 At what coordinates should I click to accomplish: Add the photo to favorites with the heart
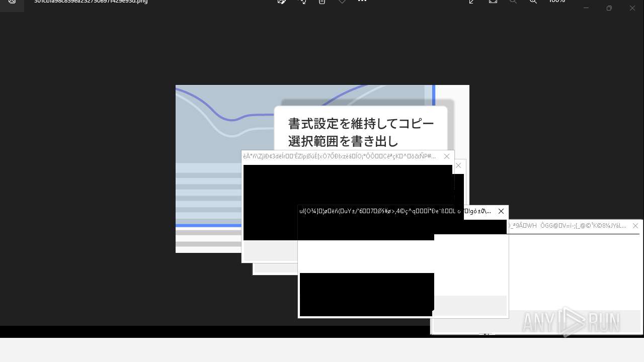click(342, 2)
